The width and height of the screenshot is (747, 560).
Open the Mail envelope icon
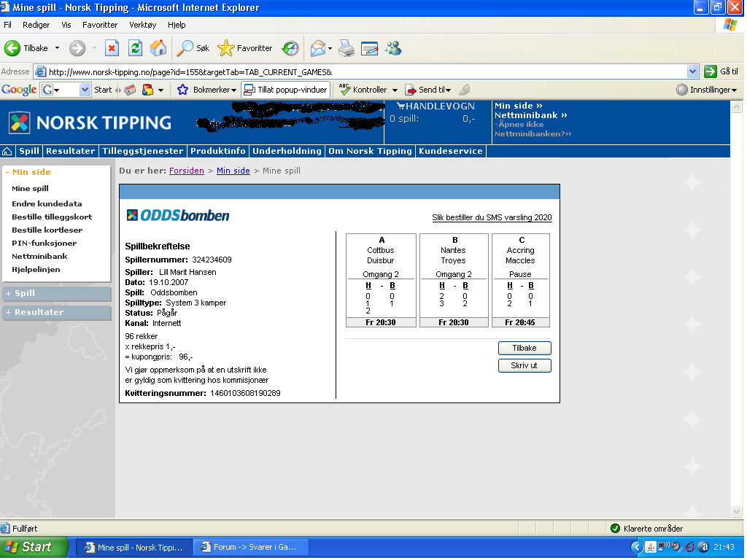(x=318, y=48)
